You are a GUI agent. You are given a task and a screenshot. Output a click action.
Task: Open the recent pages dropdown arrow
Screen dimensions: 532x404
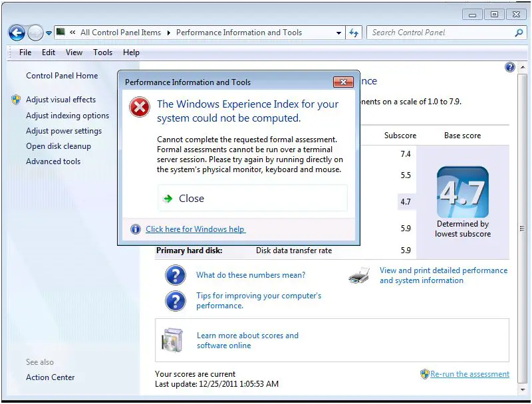49,33
